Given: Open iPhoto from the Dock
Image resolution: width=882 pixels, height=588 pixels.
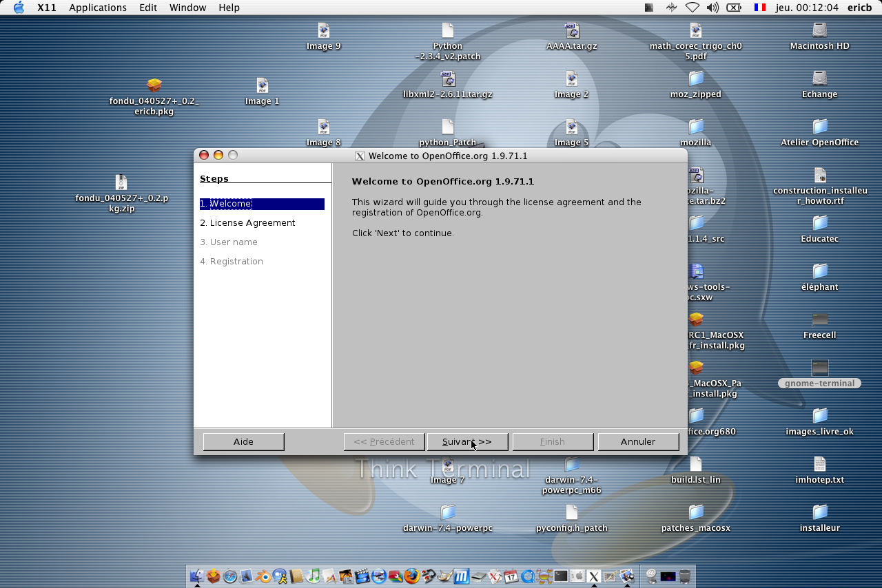Looking at the screenshot, I should (347, 576).
